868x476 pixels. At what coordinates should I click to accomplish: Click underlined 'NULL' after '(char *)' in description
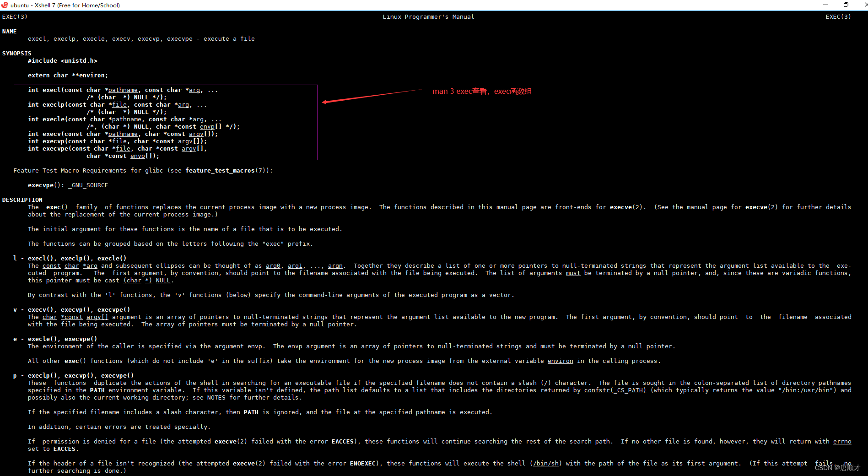(163, 281)
